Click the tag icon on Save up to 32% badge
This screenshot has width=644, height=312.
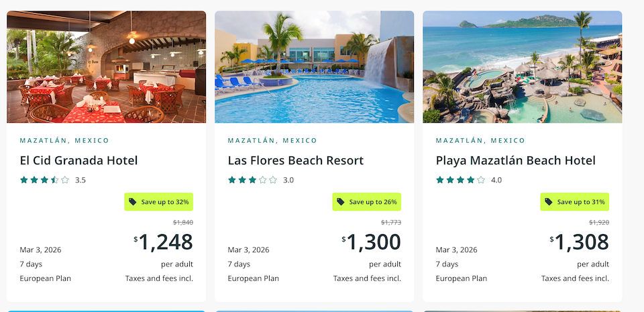point(133,202)
